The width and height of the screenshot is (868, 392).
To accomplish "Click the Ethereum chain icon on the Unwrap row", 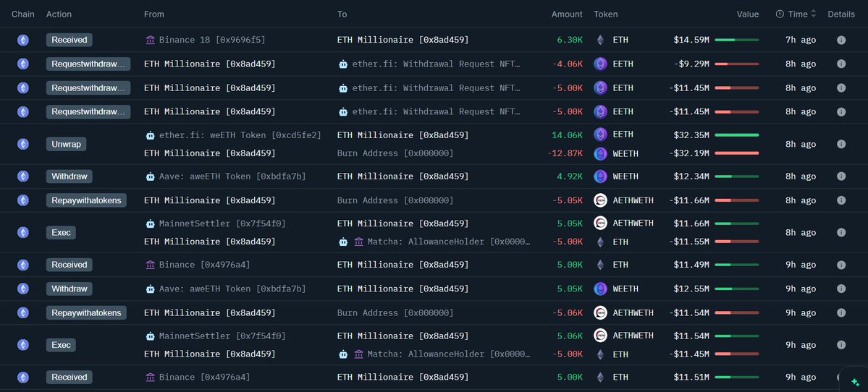I will [x=22, y=144].
